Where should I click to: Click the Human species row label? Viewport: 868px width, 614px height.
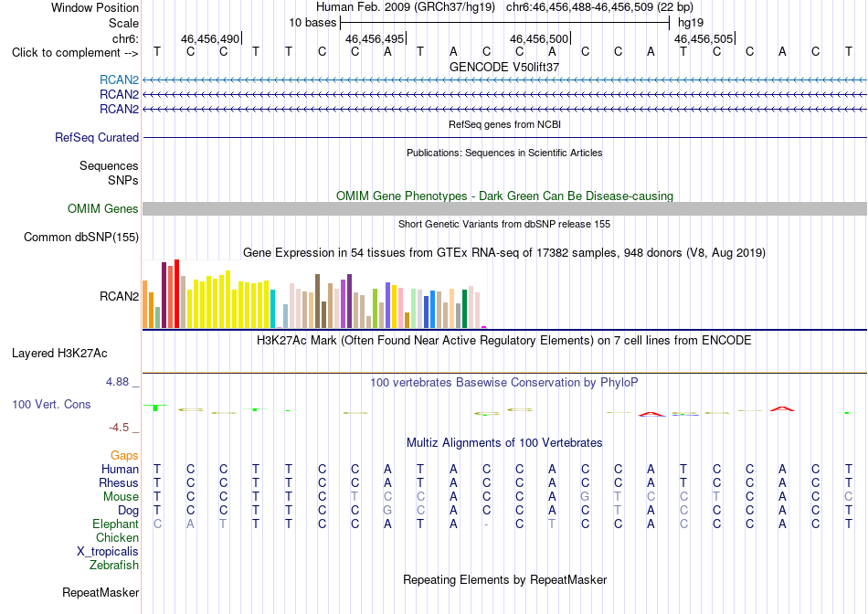pos(120,469)
